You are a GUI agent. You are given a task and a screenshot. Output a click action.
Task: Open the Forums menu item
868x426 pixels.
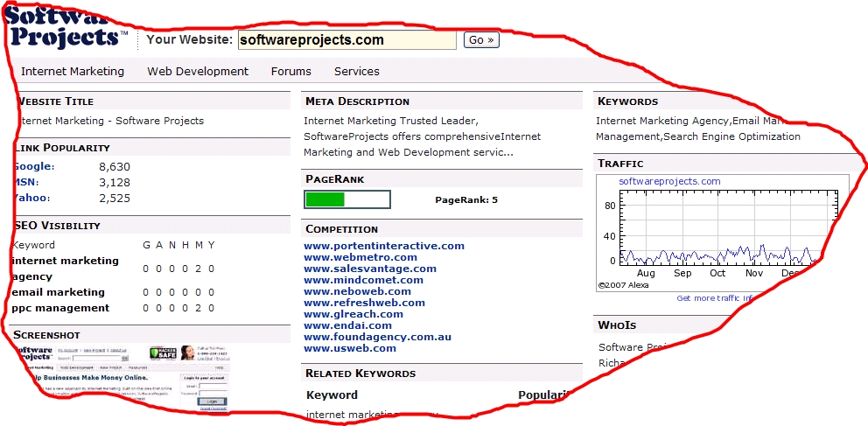click(291, 72)
